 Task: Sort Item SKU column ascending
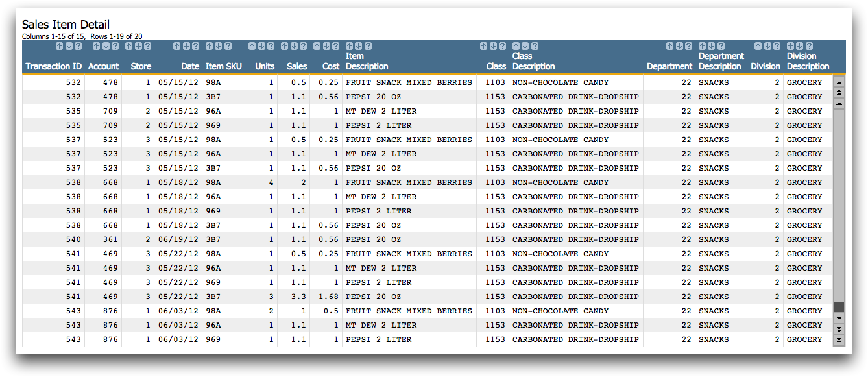[x=209, y=46]
